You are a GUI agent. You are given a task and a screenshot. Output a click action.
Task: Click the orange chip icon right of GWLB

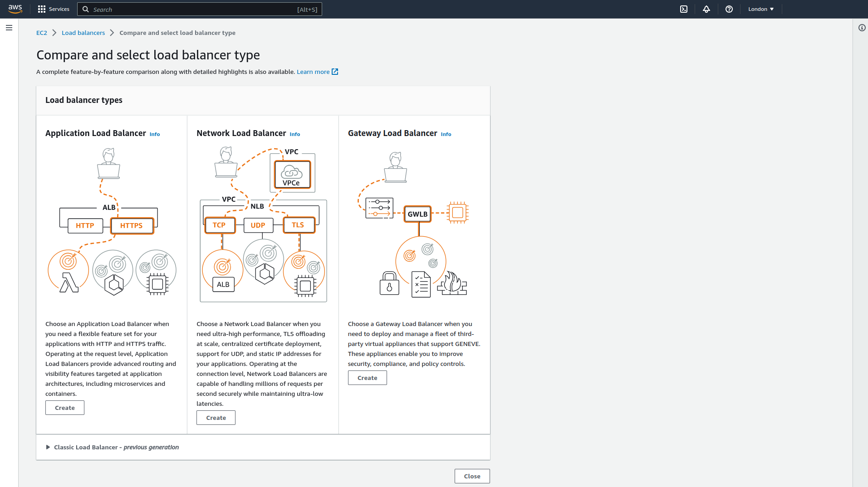pyautogui.click(x=457, y=212)
